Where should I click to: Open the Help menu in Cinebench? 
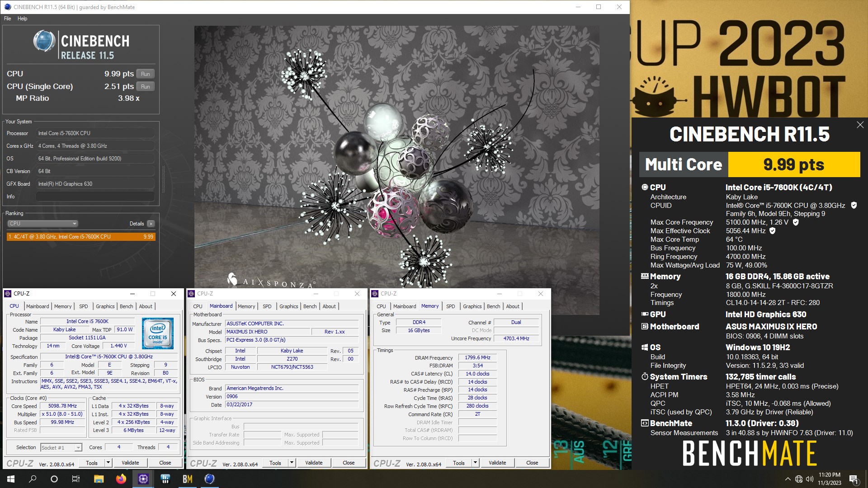coord(23,19)
